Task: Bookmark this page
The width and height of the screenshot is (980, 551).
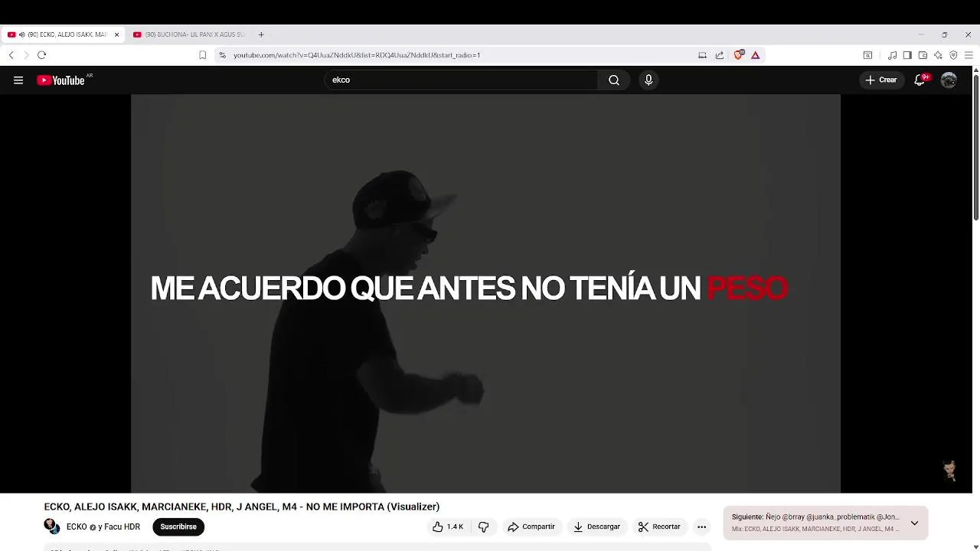Action: tap(202, 55)
